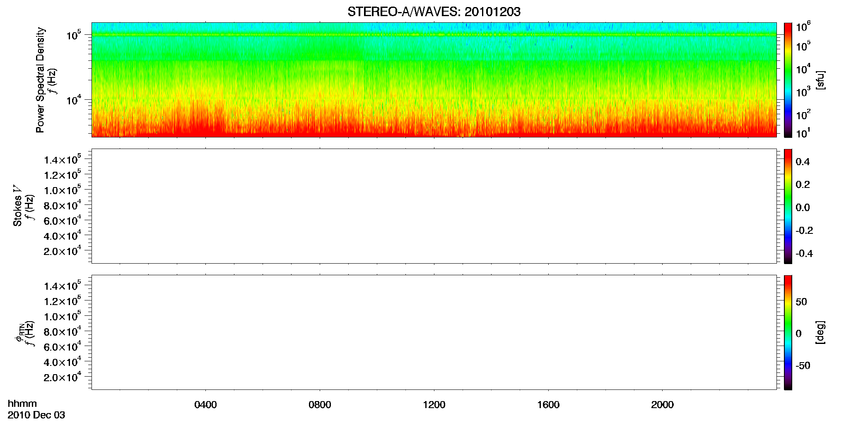The image size is (868, 447).
Task: Click the 10^1 label on the sfu colorbar
Action: point(803,133)
